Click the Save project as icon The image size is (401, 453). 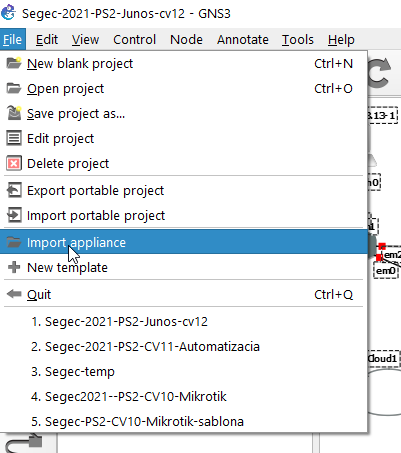click(x=14, y=113)
